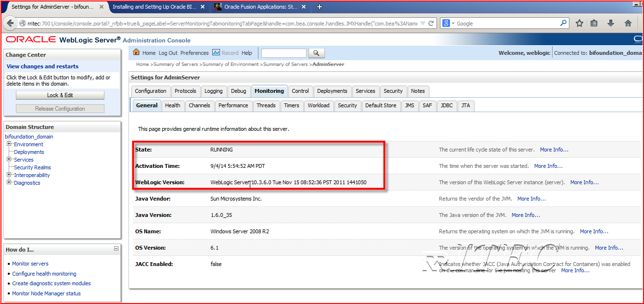Open a new browser tab with plus
This screenshot has width=644, height=304.
(320, 7)
